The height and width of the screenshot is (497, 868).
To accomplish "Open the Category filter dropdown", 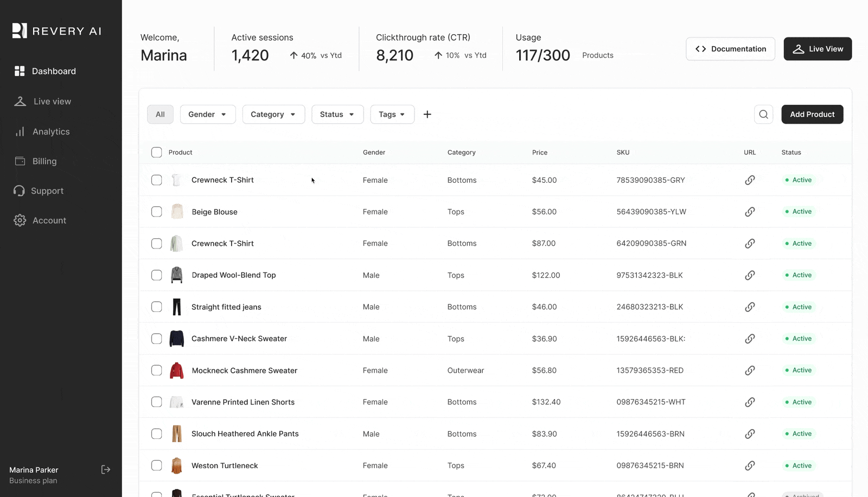I will click(273, 114).
